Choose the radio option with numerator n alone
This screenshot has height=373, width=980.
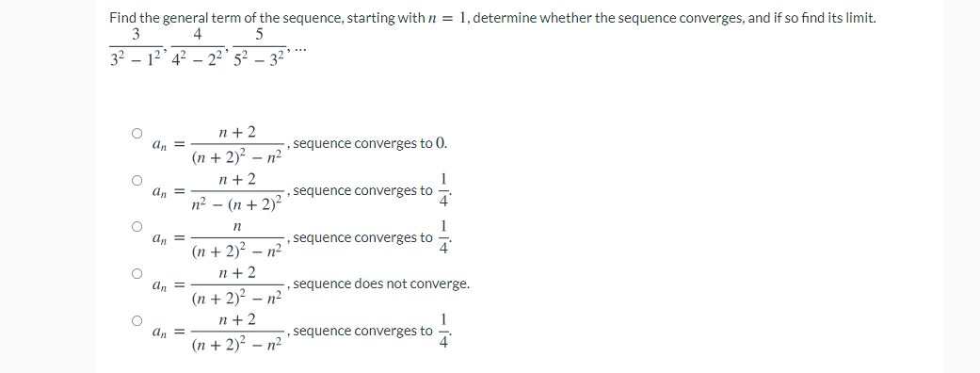pos(137,227)
